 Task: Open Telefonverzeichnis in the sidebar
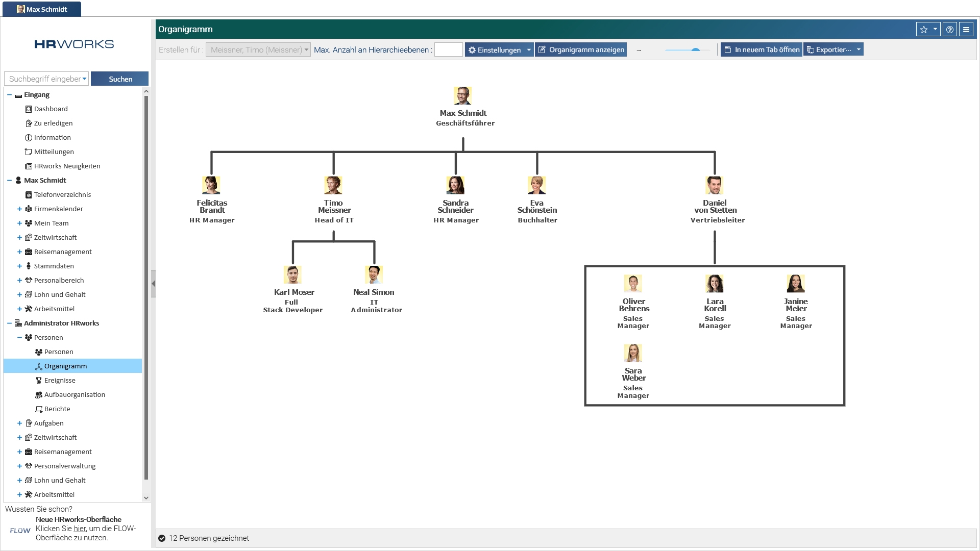(62, 194)
